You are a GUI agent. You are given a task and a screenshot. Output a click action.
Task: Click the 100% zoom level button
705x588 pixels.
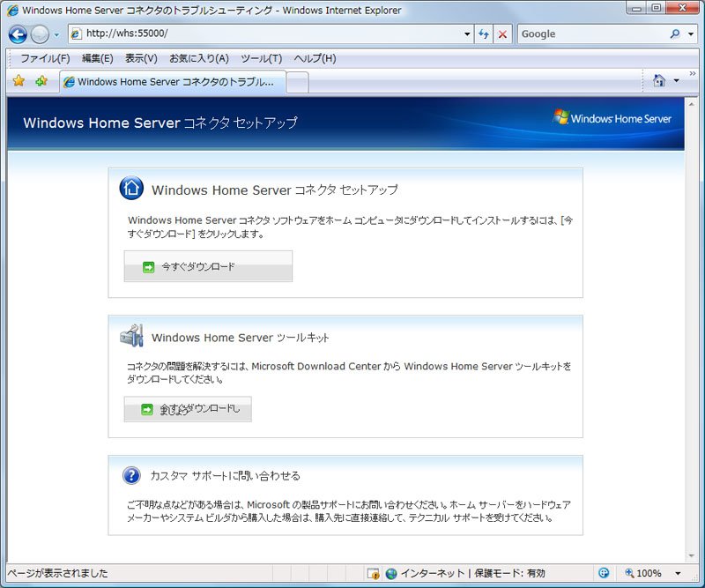(643, 573)
